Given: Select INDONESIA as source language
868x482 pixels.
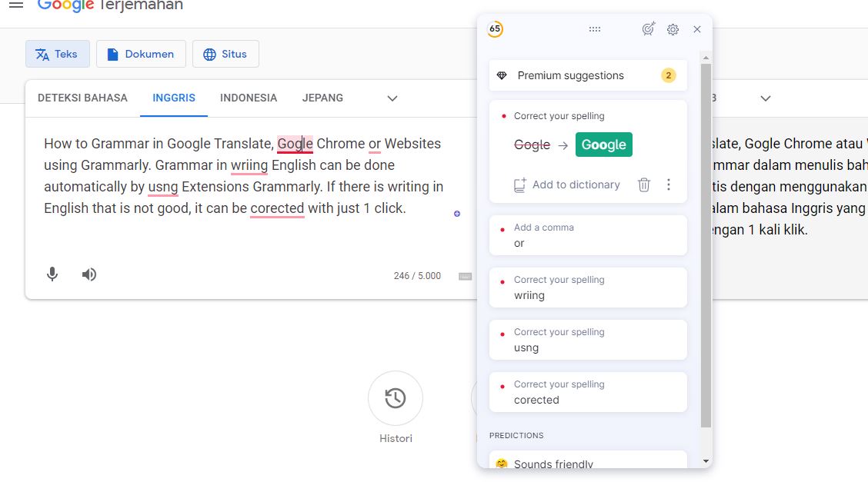Looking at the screenshot, I should click(249, 98).
